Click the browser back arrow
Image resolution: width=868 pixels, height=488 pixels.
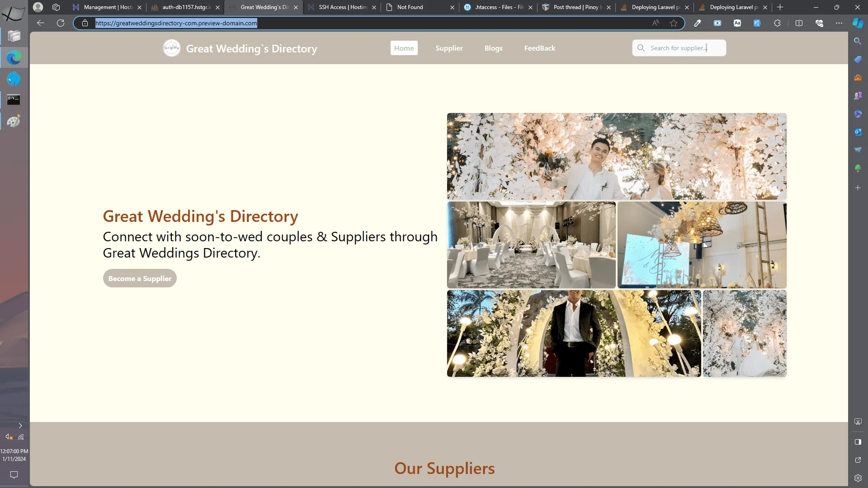point(41,23)
